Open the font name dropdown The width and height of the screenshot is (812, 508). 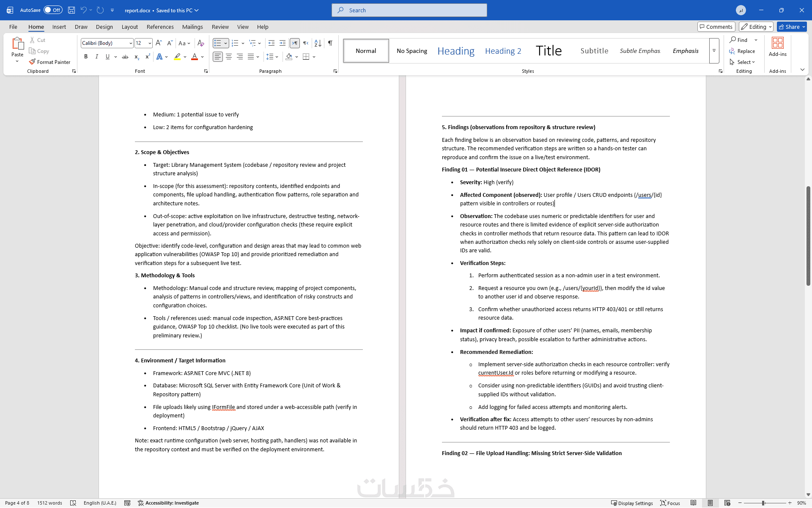click(131, 43)
